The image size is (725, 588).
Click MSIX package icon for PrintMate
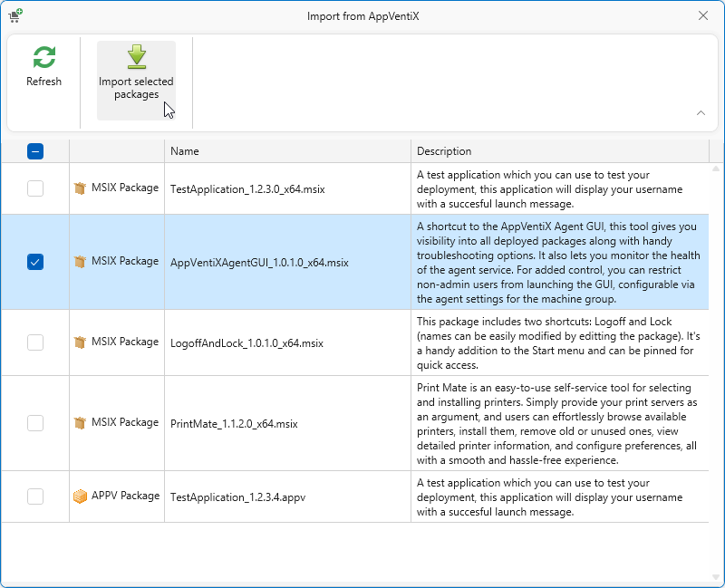pyautogui.click(x=80, y=423)
